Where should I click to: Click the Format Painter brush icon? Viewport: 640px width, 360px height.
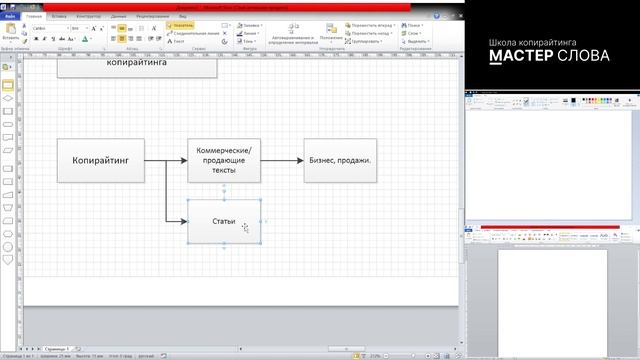24,40
